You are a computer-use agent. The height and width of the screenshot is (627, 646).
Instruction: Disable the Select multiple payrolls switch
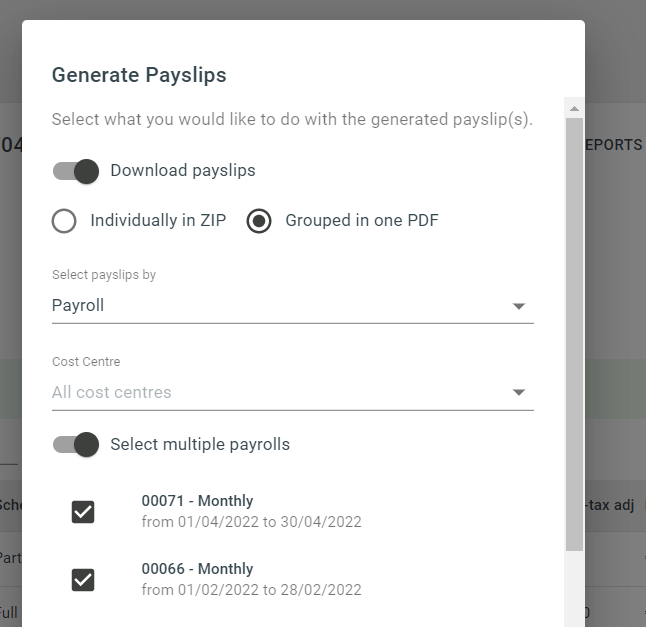point(76,445)
